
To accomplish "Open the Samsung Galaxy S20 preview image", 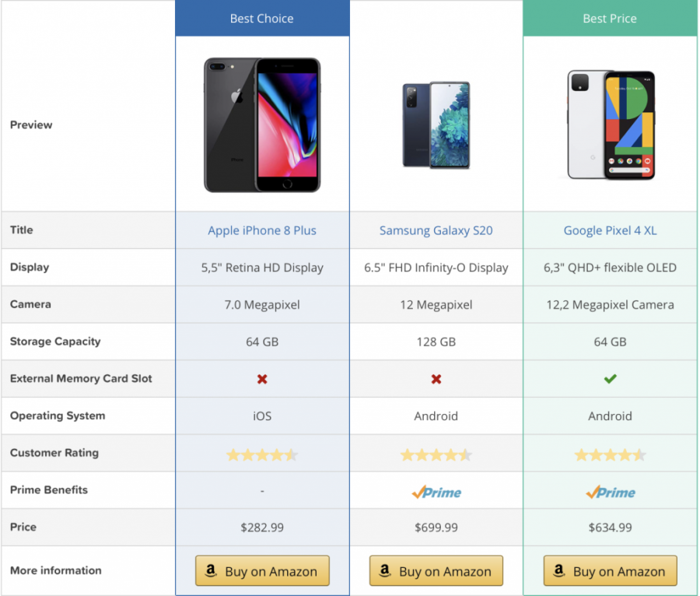I will pyautogui.click(x=436, y=124).
